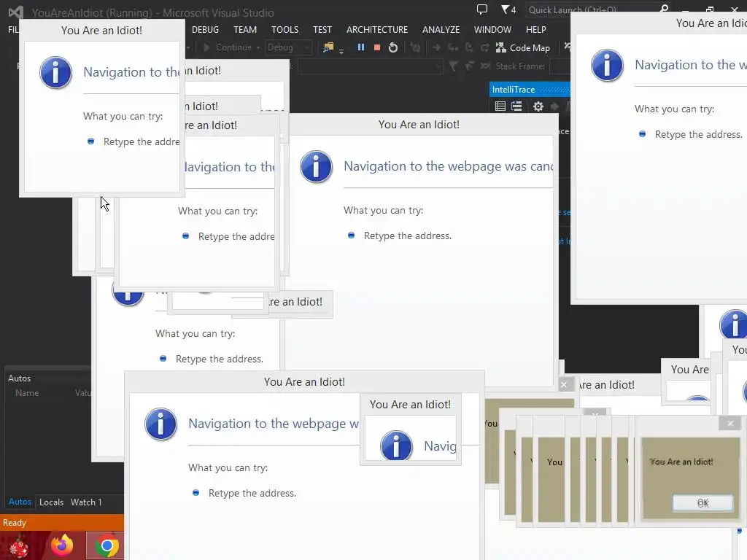Screen dimensions: 747x560
Task: Open Code Map from the toolbar
Action: click(x=523, y=47)
